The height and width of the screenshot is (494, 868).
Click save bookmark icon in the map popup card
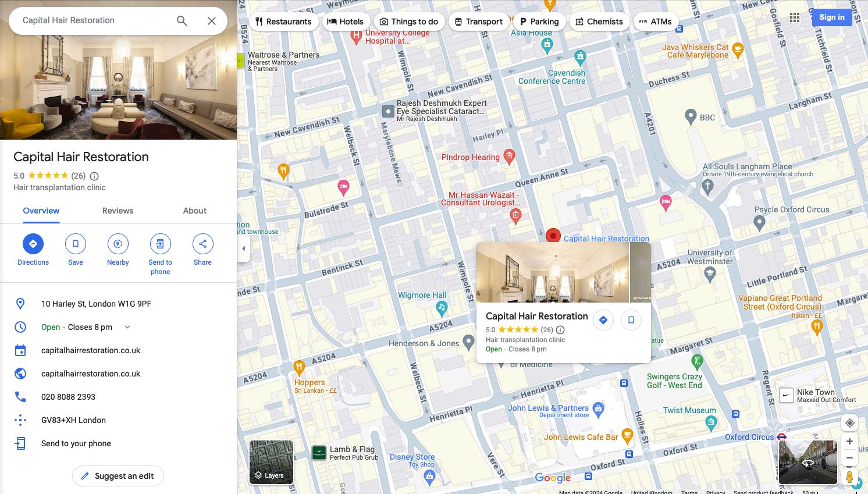coord(631,320)
